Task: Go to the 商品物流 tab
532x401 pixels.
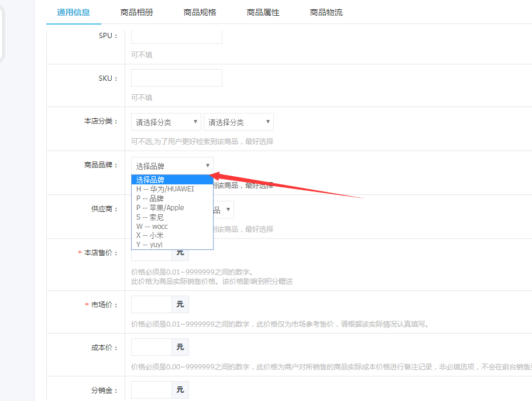Action: pyautogui.click(x=326, y=12)
